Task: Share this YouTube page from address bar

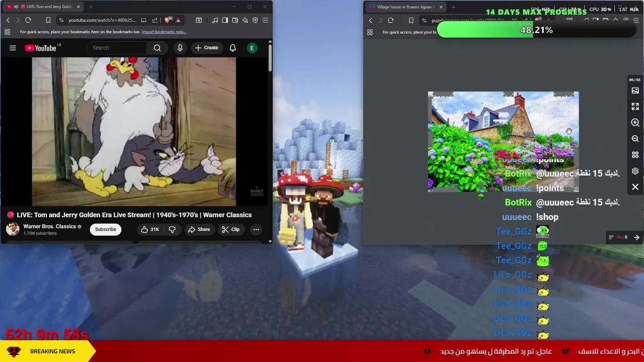Action: [155, 20]
